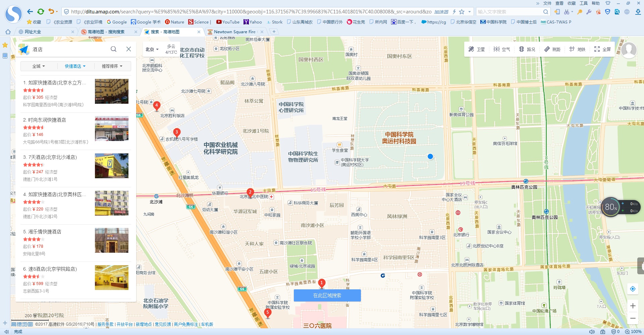Viewport: 644px width, 335px height.
Task: Open the 快捷酒店 hotel type dropdown
Action: point(75,66)
